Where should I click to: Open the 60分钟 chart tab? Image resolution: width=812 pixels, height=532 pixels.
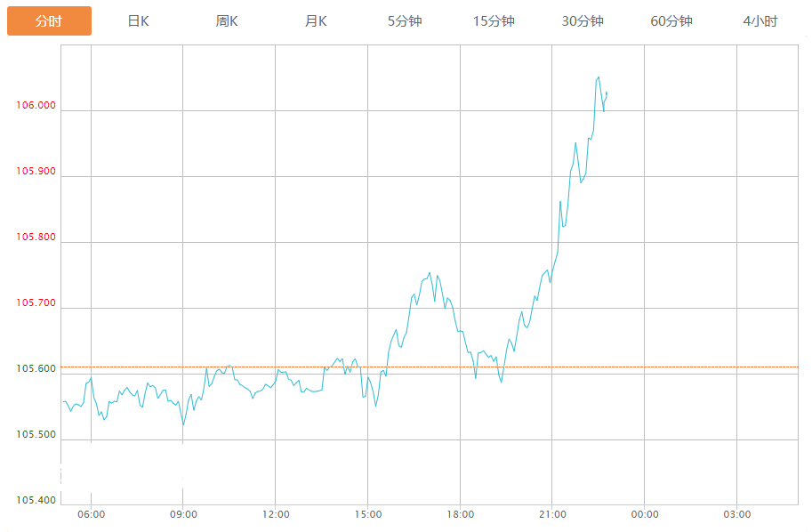pyautogui.click(x=671, y=21)
